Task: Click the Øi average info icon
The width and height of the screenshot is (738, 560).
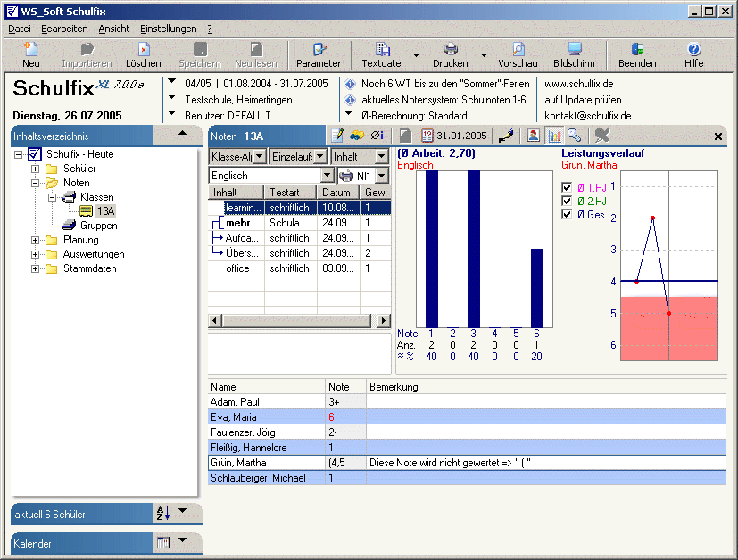Action: coord(377,136)
